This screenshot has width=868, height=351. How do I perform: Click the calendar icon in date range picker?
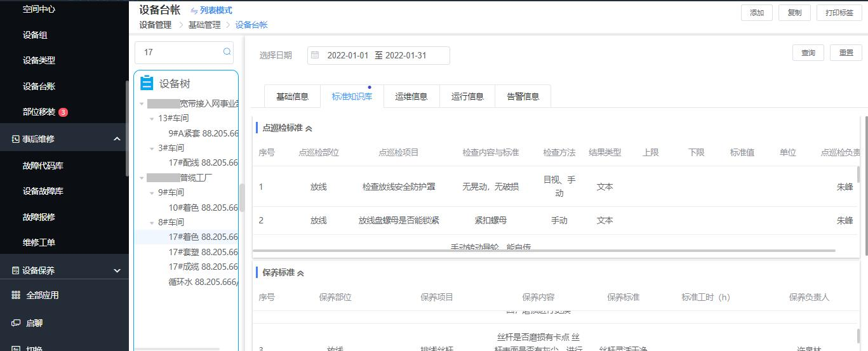pyautogui.click(x=315, y=55)
